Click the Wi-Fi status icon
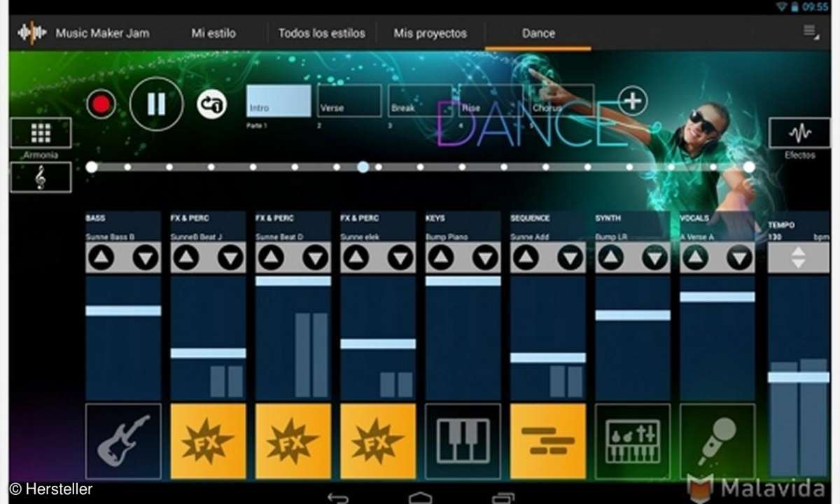 click(781, 6)
